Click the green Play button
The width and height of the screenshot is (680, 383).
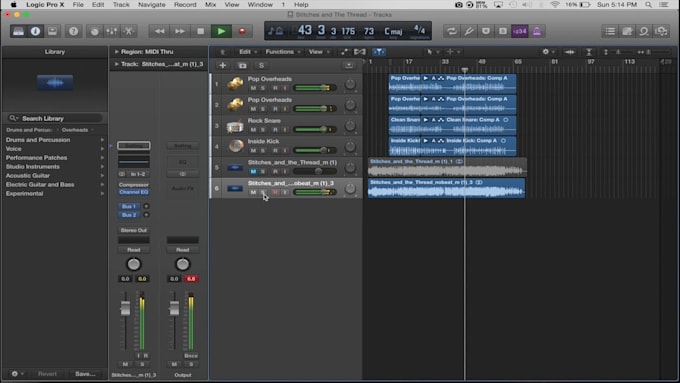pyautogui.click(x=221, y=31)
